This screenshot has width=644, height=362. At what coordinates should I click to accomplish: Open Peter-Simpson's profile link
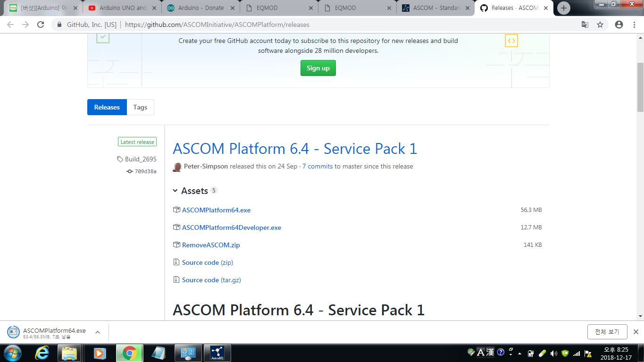tap(206, 166)
